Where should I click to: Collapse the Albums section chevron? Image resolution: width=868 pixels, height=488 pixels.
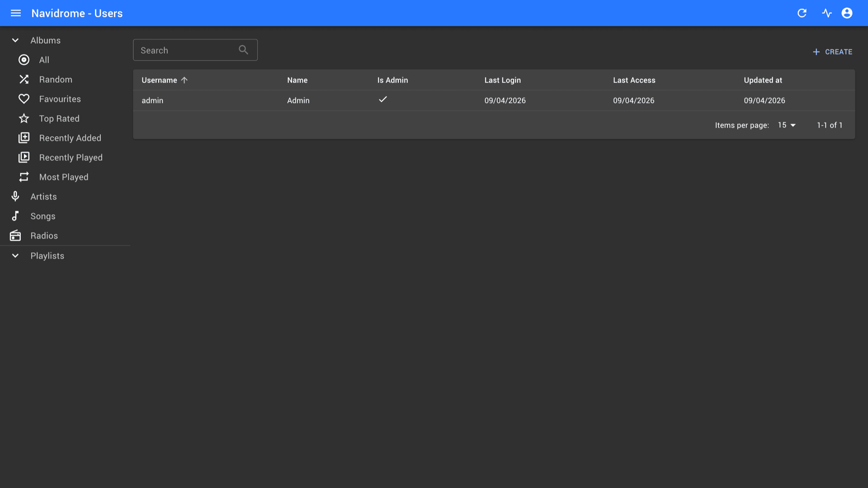(x=15, y=40)
